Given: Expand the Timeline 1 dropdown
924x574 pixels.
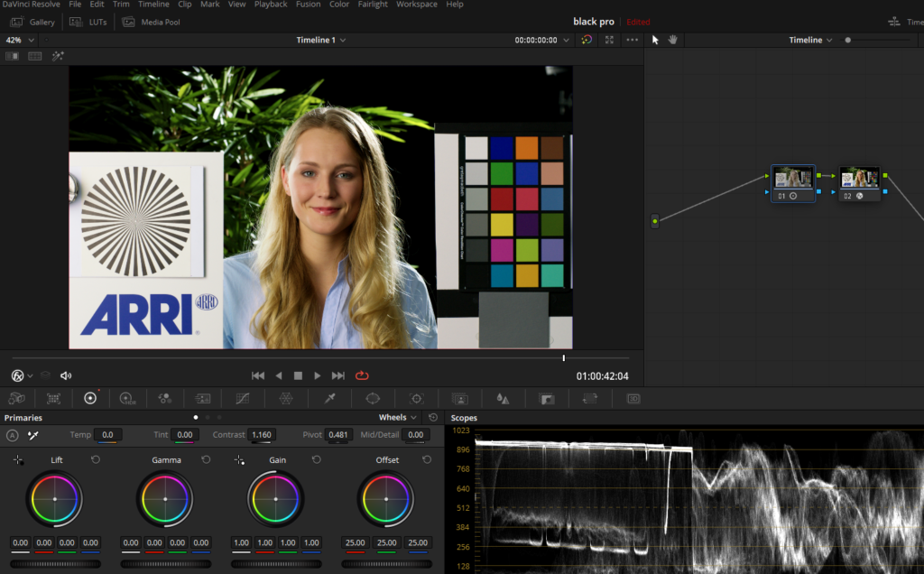Looking at the screenshot, I should [x=321, y=40].
